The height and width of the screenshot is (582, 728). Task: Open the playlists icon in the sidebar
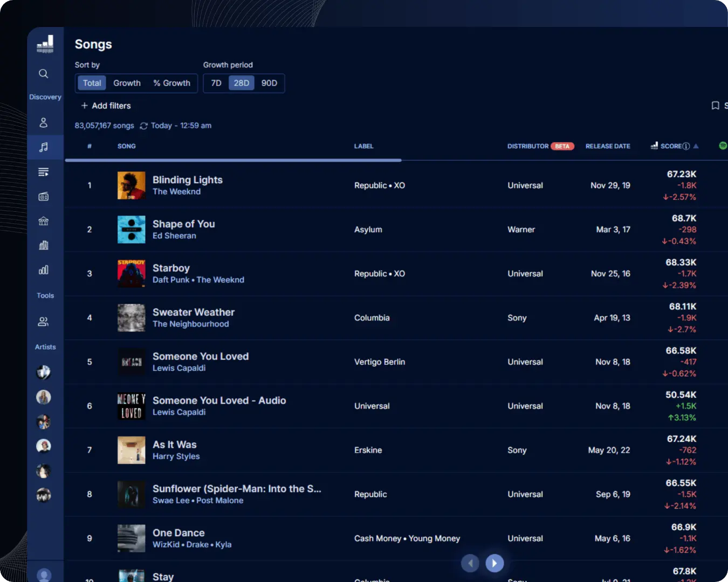click(43, 171)
